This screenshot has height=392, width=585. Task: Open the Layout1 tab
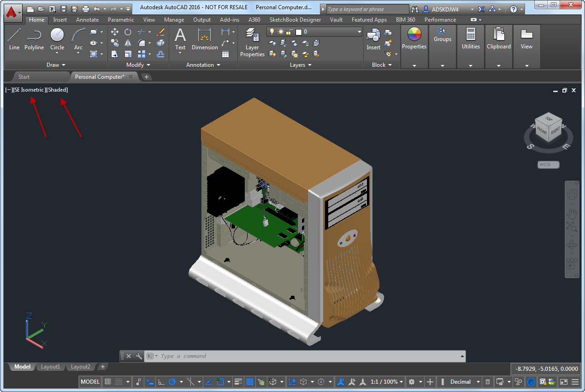coord(50,367)
